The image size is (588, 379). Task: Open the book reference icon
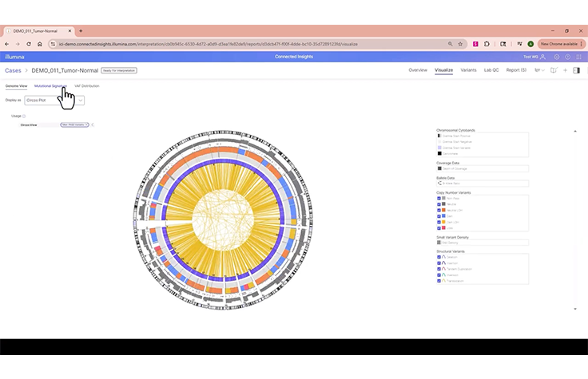click(553, 70)
